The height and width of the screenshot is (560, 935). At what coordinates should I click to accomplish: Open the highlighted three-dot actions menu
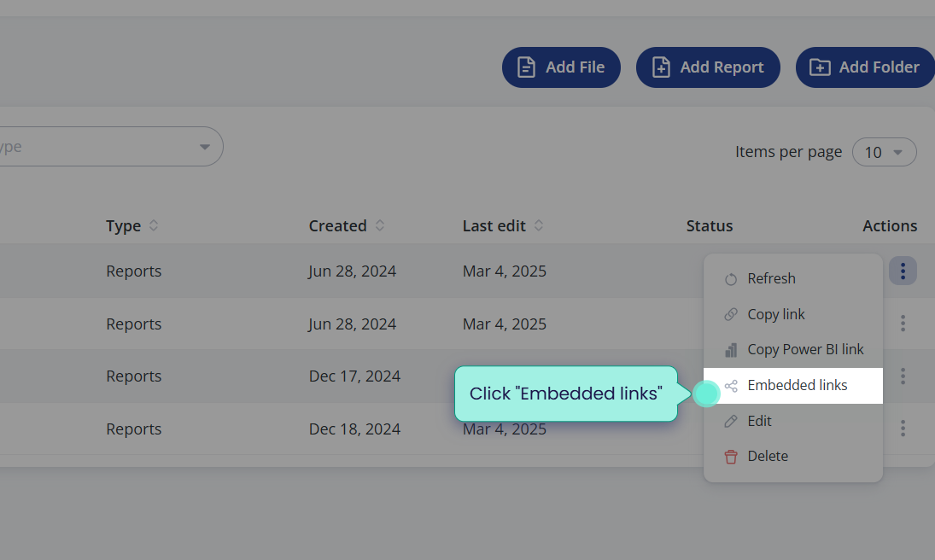(903, 271)
